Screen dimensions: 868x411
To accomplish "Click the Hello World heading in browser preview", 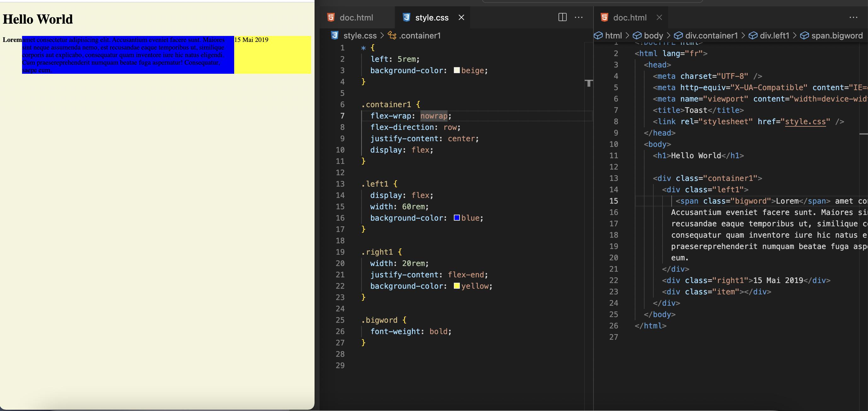I will [x=38, y=19].
